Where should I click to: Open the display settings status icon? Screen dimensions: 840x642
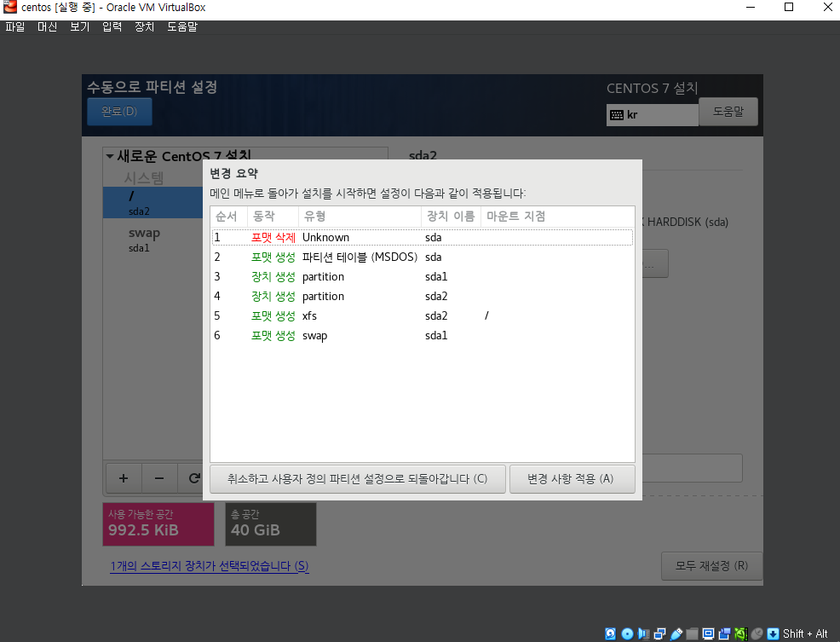click(708, 633)
